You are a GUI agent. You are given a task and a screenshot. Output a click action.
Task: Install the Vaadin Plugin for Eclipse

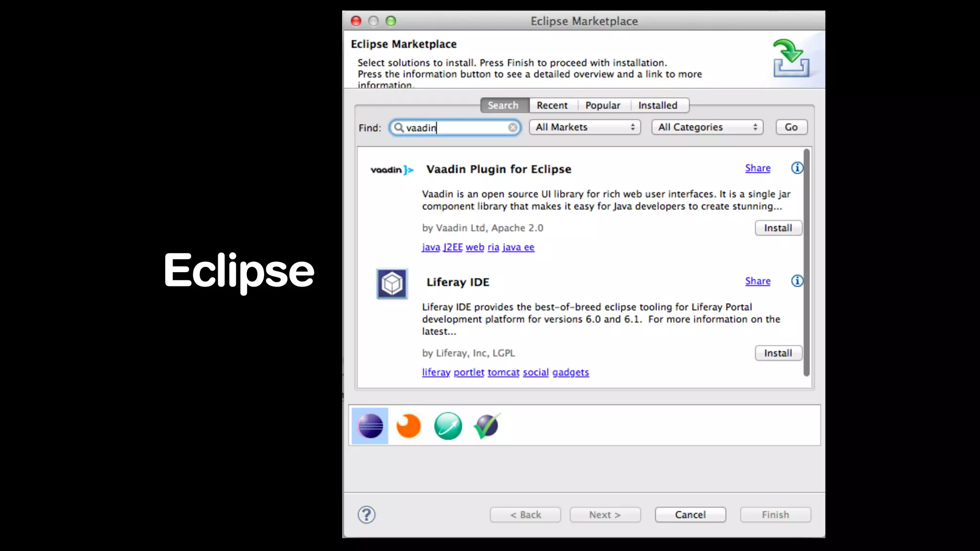click(778, 228)
